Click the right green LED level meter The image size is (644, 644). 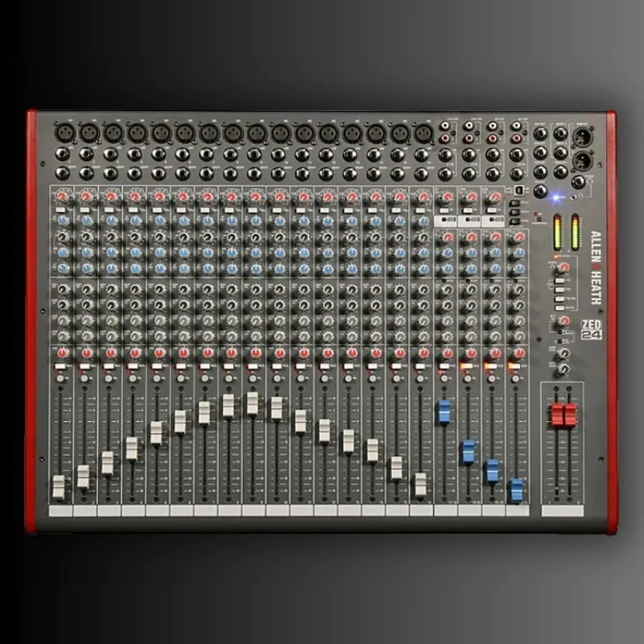point(575,232)
